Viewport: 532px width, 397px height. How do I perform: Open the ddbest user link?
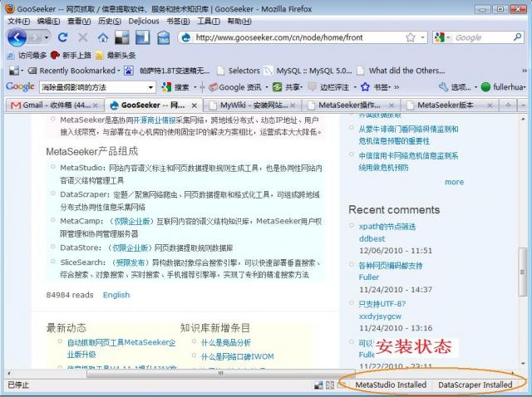(372, 238)
